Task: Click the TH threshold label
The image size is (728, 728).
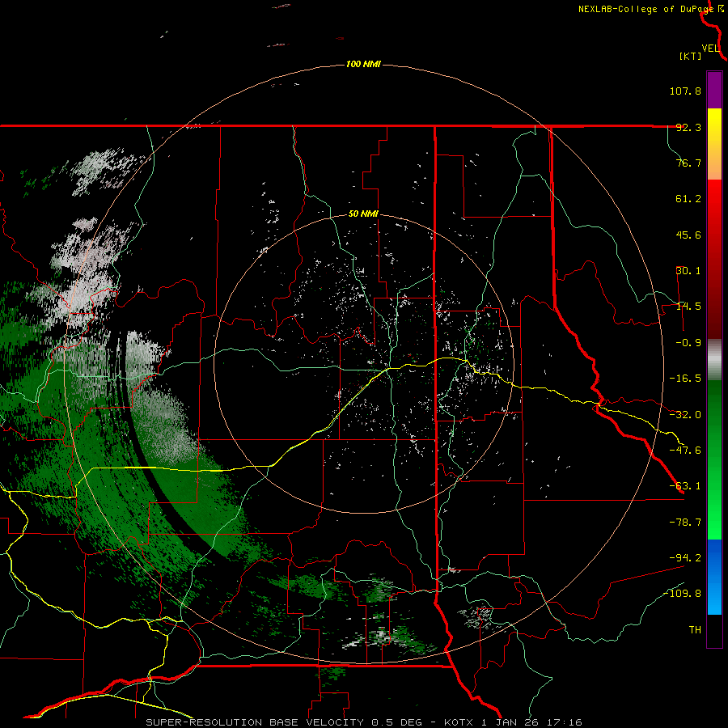Action: pyautogui.click(x=695, y=630)
